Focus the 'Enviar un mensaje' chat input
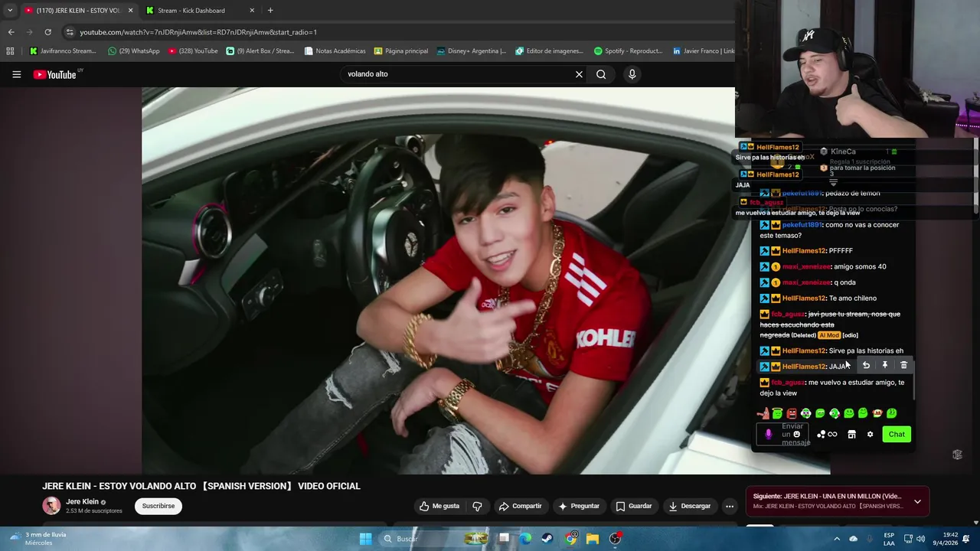The image size is (980, 551). [782, 435]
